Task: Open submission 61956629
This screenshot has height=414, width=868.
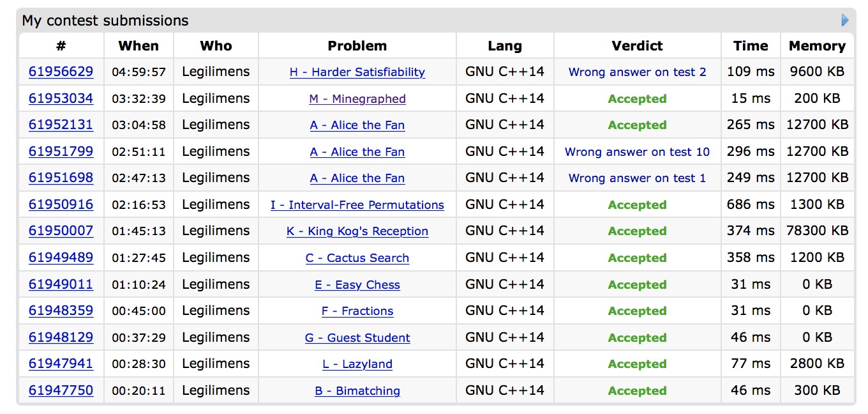Action: [x=61, y=72]
